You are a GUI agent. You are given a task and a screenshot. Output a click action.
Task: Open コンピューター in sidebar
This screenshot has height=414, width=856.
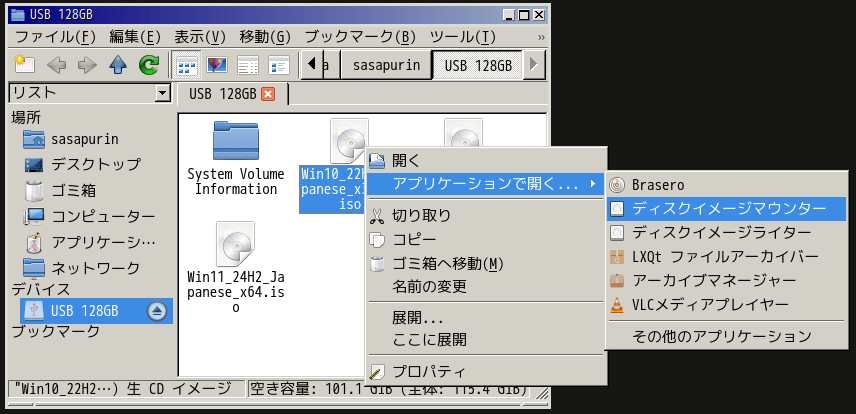[90, 217]
